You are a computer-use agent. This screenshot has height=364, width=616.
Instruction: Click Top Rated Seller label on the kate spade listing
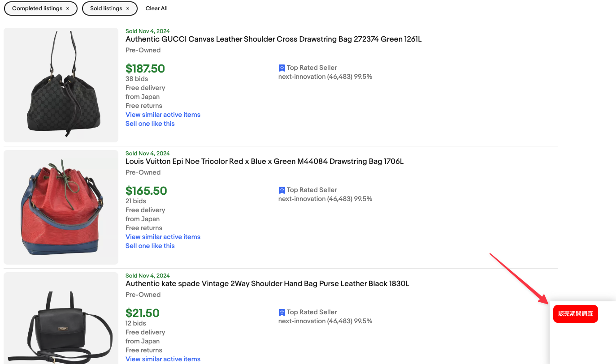click(312, 312)
